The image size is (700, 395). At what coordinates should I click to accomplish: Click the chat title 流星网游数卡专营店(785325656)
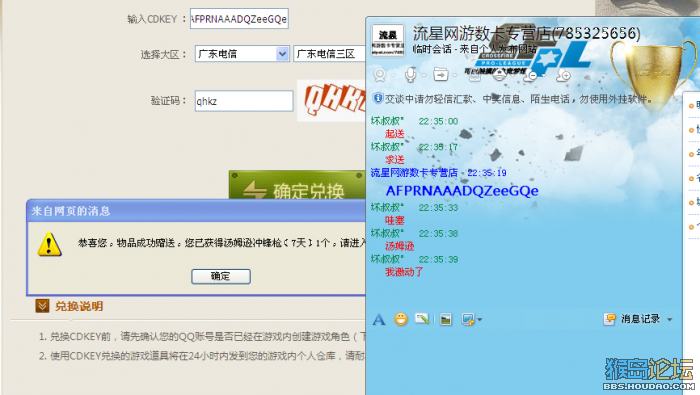tap(526, 33)
